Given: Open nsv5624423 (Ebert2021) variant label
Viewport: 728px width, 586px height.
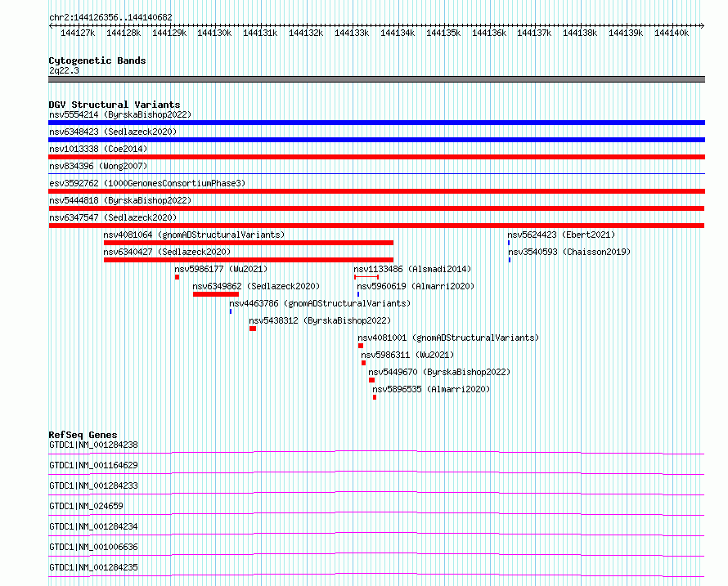Looking at the screenshot, I should [x=561, y=235].
